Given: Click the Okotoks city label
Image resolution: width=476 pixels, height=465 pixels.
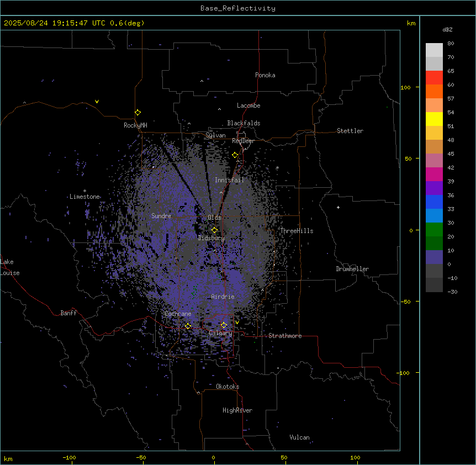Looking at the screenshot, I should point(228,387).
